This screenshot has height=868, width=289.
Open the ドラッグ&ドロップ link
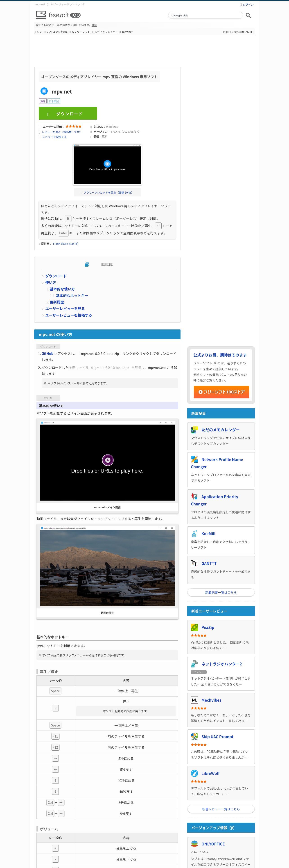pyautogui.click(x=109, y=519)
